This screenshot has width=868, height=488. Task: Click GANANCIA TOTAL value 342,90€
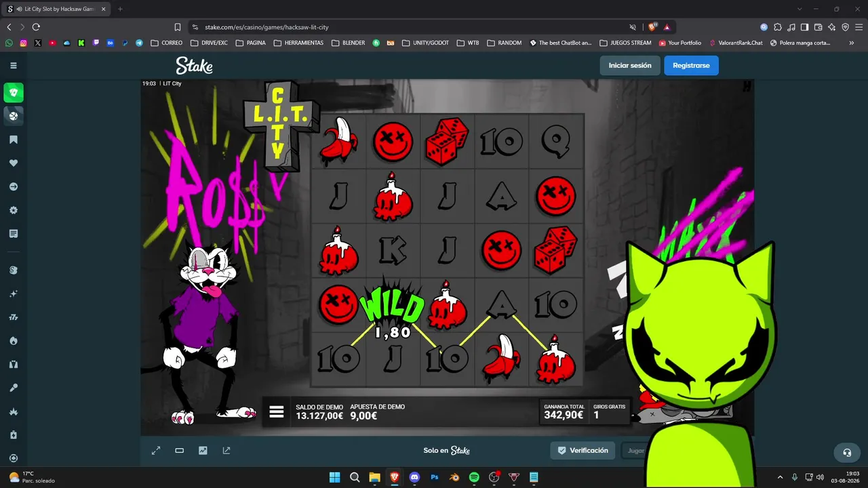564,411
